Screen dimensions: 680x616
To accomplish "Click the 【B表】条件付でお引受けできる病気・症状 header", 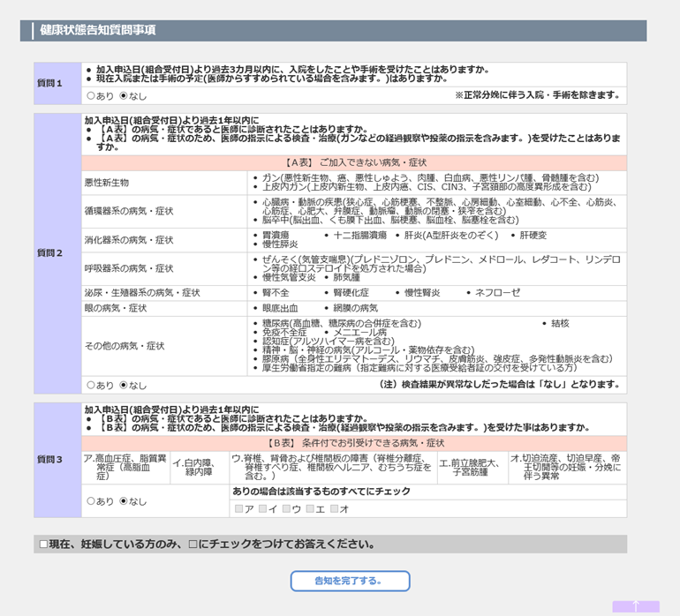I will (x=355, y=443).
